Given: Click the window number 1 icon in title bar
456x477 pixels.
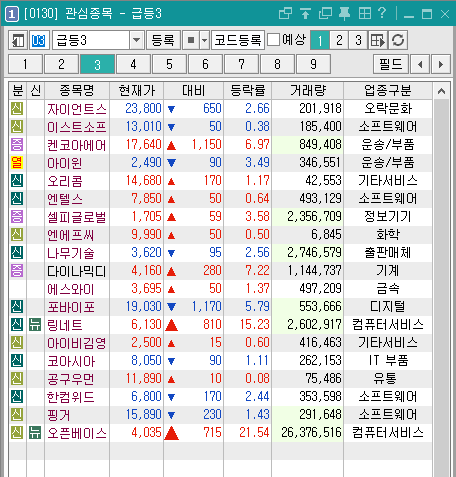Looking at the screenshot, I should tap(12, 14).
